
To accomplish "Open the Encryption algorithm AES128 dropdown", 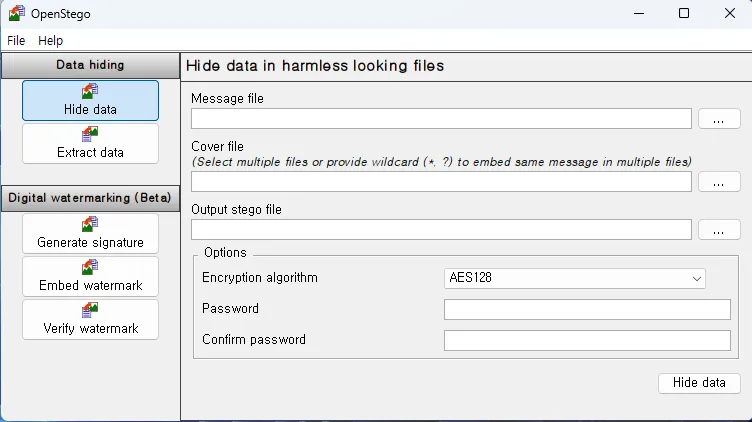I will (575, 278).
